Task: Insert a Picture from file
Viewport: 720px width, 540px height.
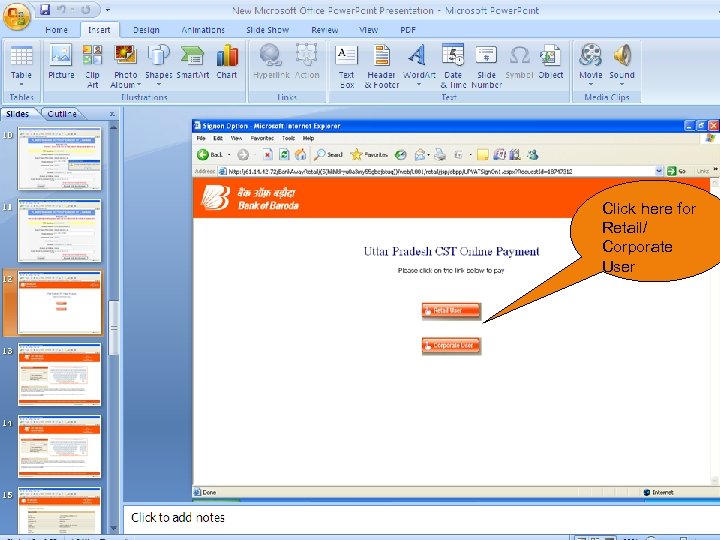Action: pos(61,62)
